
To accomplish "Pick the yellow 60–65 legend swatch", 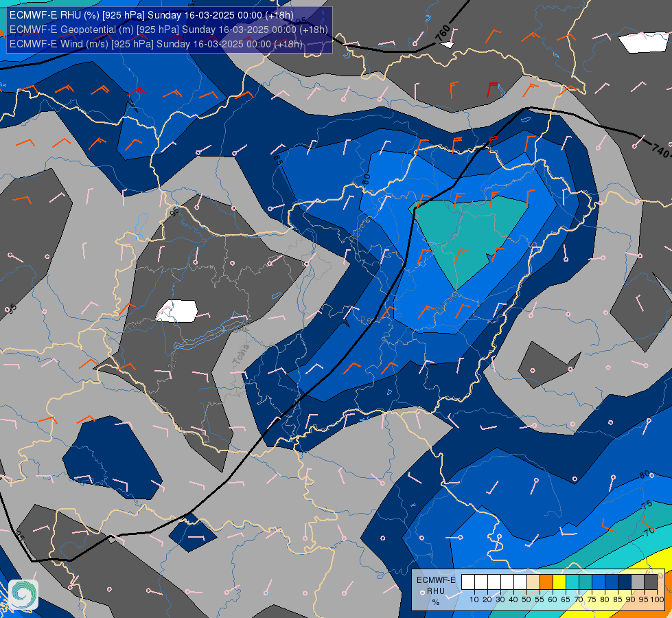I will (559, 582).
